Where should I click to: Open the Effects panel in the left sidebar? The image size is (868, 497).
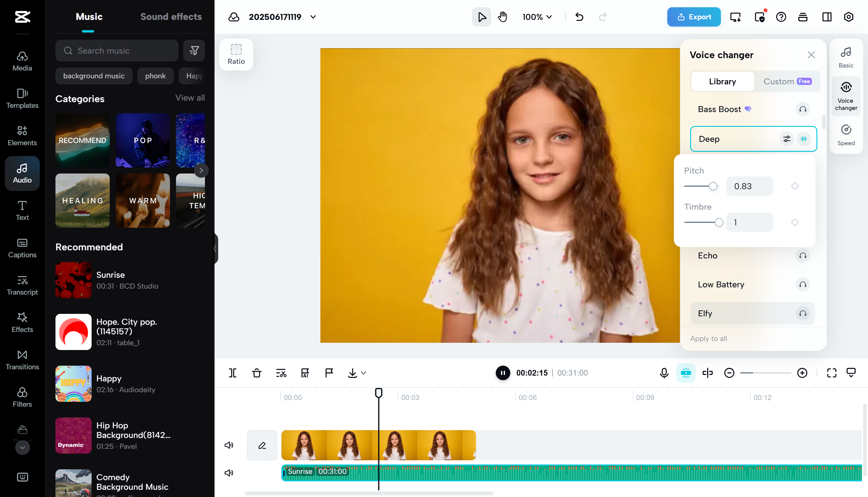click(22, 322)
